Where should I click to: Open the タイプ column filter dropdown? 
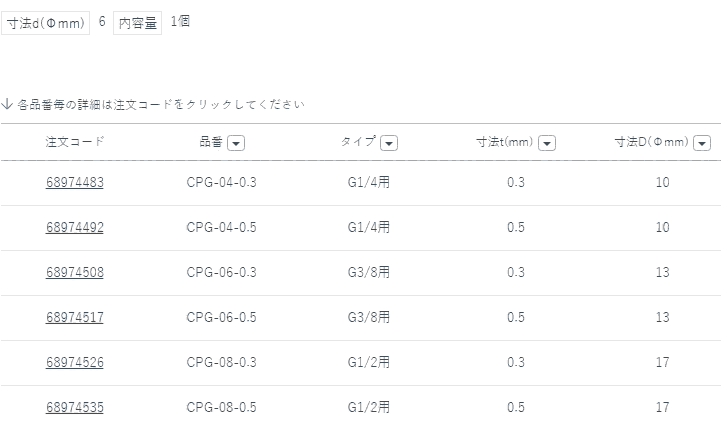point(389,143)
